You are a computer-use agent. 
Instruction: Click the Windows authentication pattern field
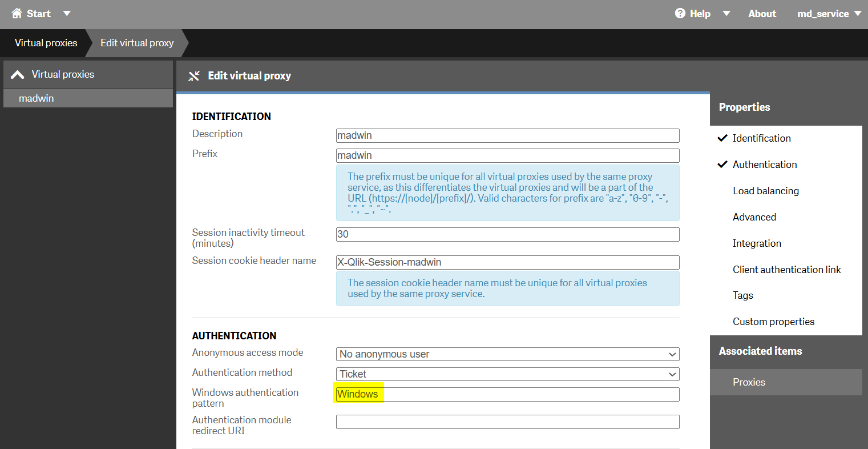507,394
